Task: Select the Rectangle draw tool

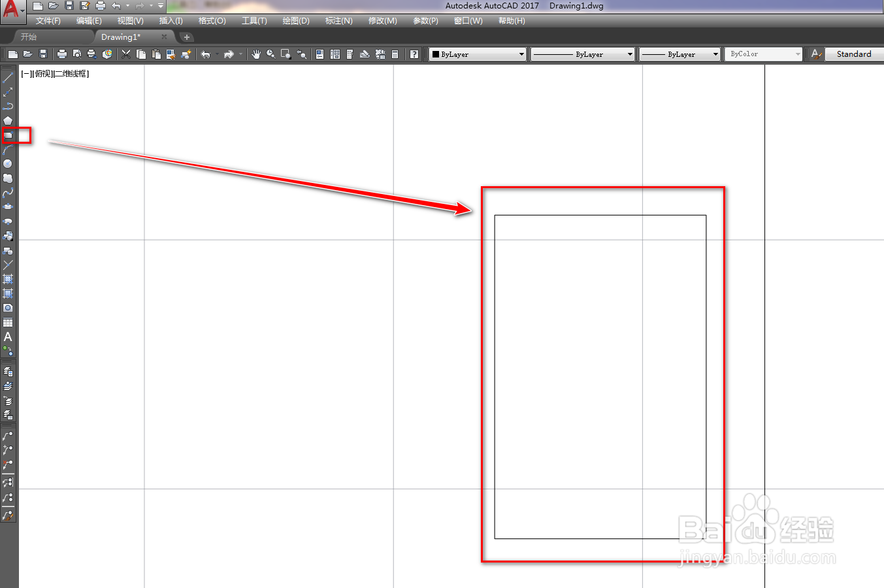Action: pos(8,135)
